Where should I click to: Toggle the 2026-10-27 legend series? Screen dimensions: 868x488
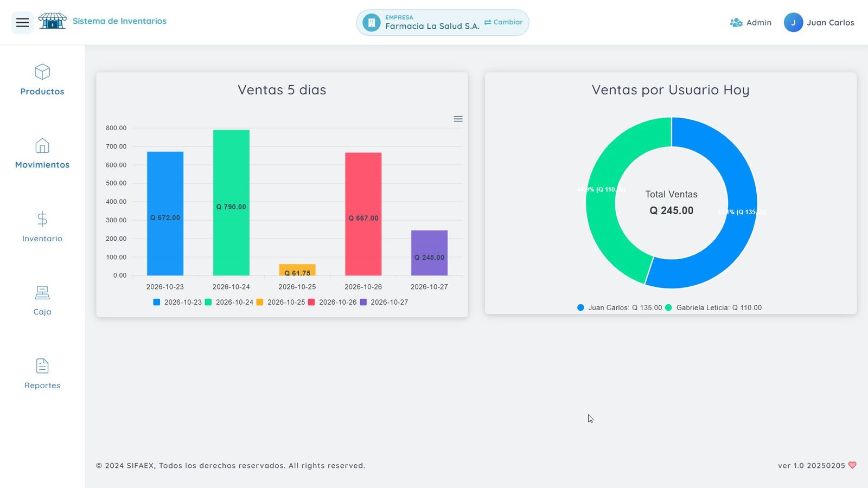point(384,302)
